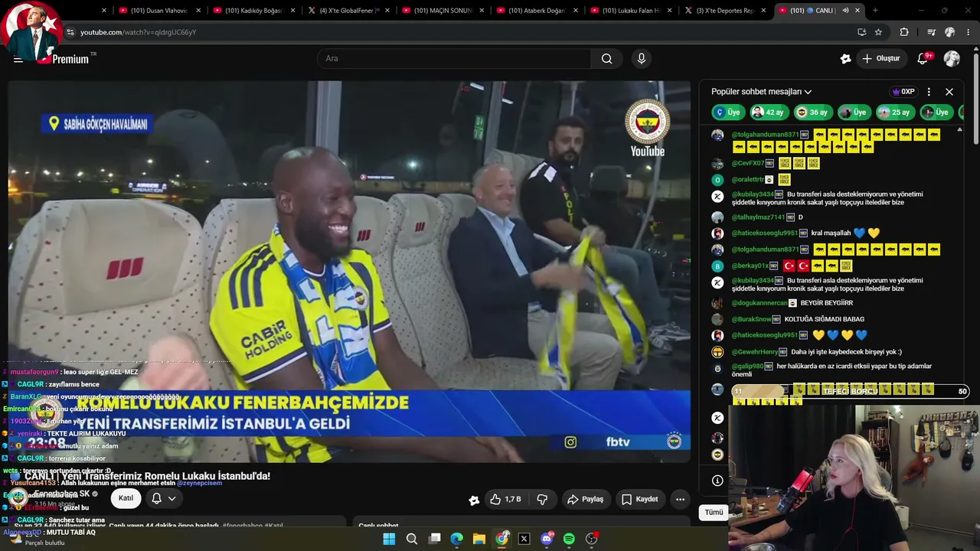Open the account avatar menu

952,59
